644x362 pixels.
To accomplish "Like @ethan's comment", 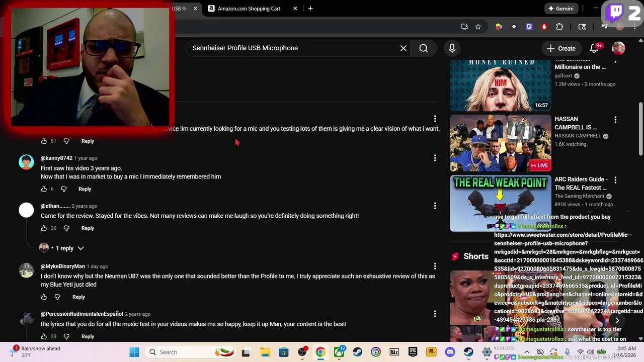I will 44,228.
